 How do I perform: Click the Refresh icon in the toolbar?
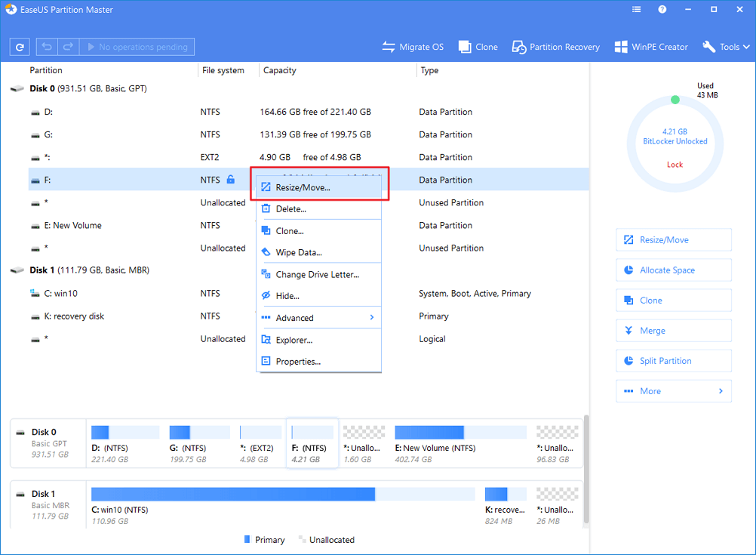(x=20, y=47)
